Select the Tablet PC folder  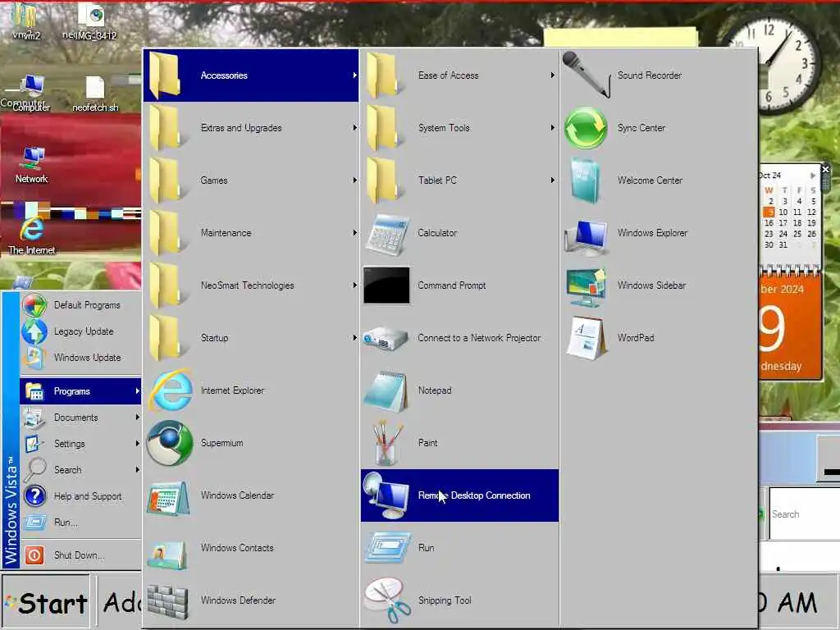tap(459, 180)
